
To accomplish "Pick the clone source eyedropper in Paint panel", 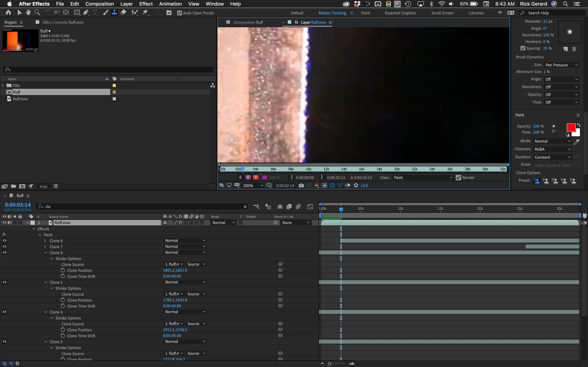I will [x=576, y=142].
